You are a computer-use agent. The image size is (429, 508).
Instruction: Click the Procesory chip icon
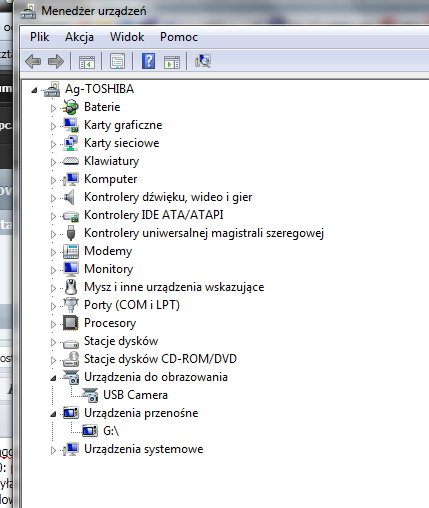click(x=71, y=323)
